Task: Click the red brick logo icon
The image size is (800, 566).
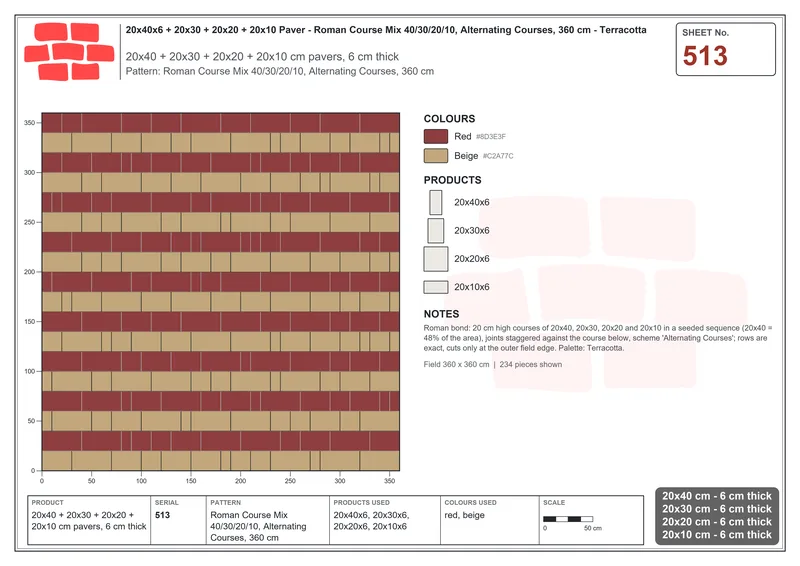Action: pyautogui.click(x=69, y=52)
